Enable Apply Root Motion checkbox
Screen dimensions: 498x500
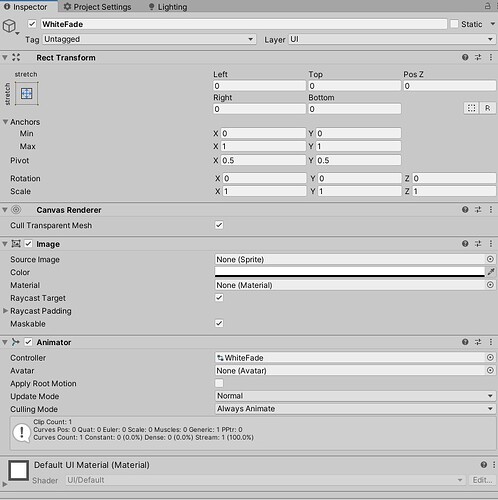[x=219, y=383]
